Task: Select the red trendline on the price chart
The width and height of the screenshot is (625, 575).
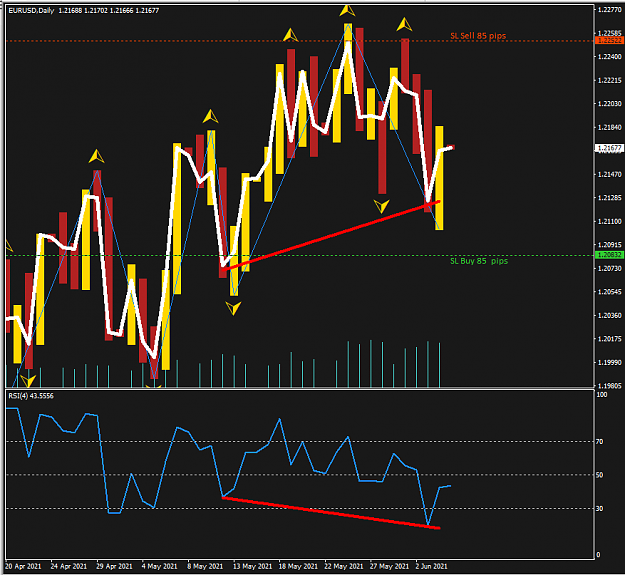Action: pos(331,236)
